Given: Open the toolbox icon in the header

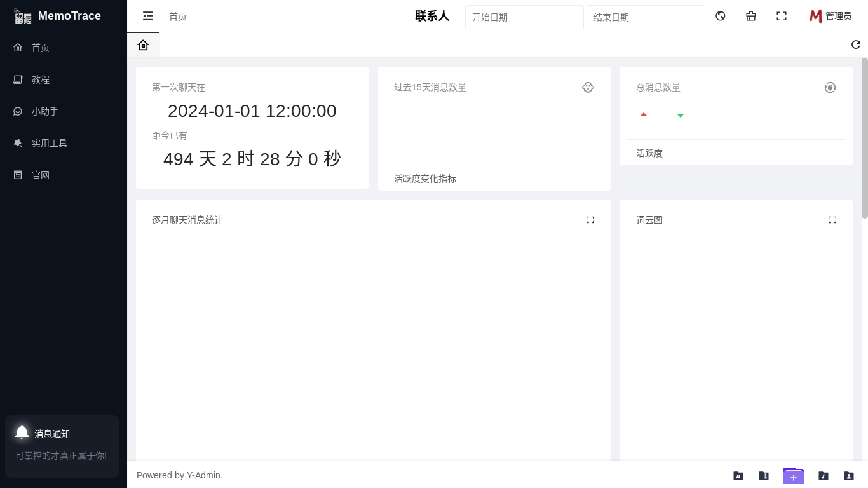Looking at the screenshot, I should pos(751,16).
